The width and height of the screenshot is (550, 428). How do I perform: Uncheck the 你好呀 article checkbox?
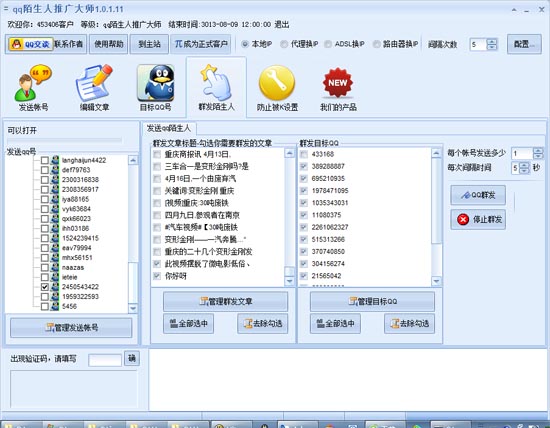[x=157, y=276]
